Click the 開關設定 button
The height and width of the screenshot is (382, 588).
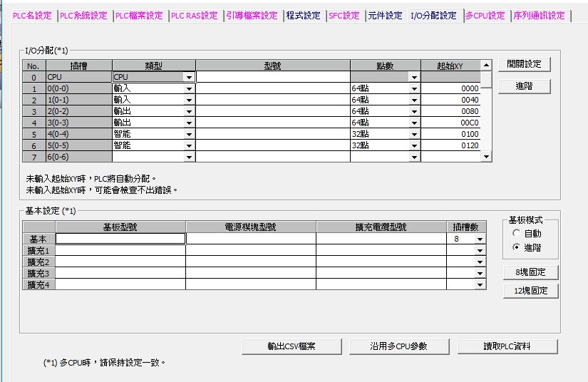pos(524,64)
